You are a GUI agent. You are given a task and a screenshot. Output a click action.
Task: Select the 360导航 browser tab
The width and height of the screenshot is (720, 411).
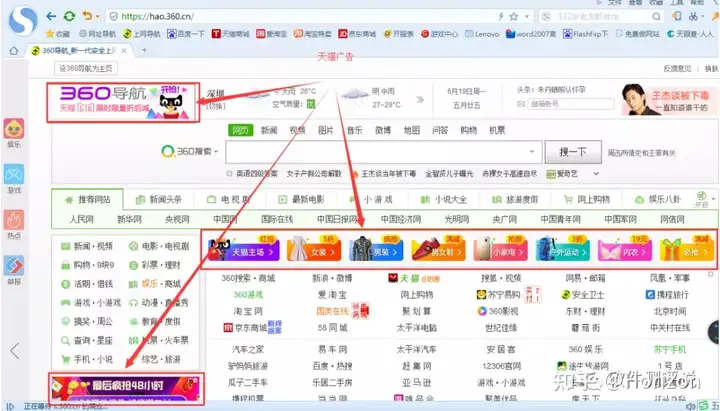(x=78, y=51)
